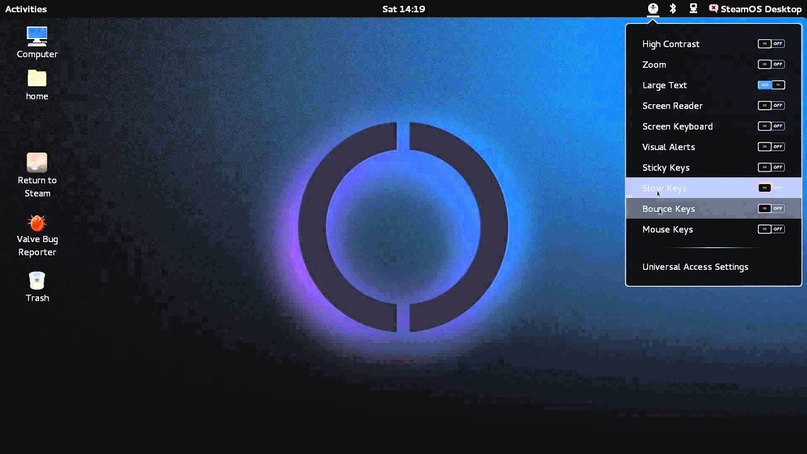Toggle the High Contrast switch
Screen dimensions: 807x454
pyautogui.click(x=771, y=44)
